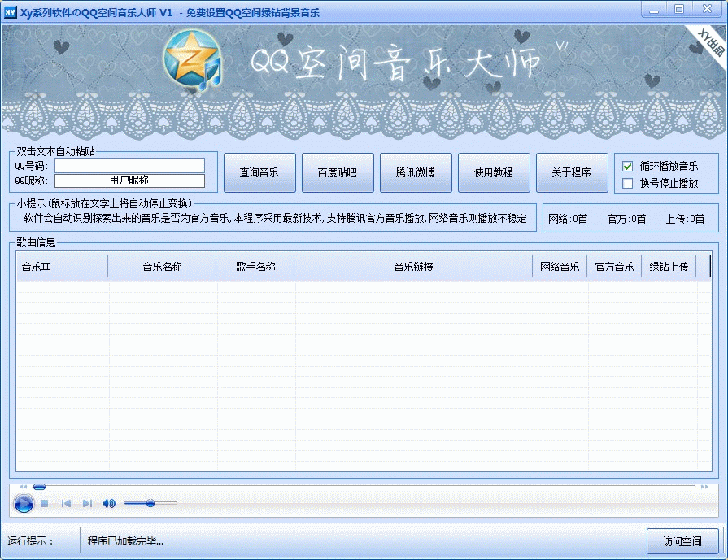Sort by the 音乐ID column header
Image resolution: width=728 pixels, height=560 pixels.
point(62,267)
